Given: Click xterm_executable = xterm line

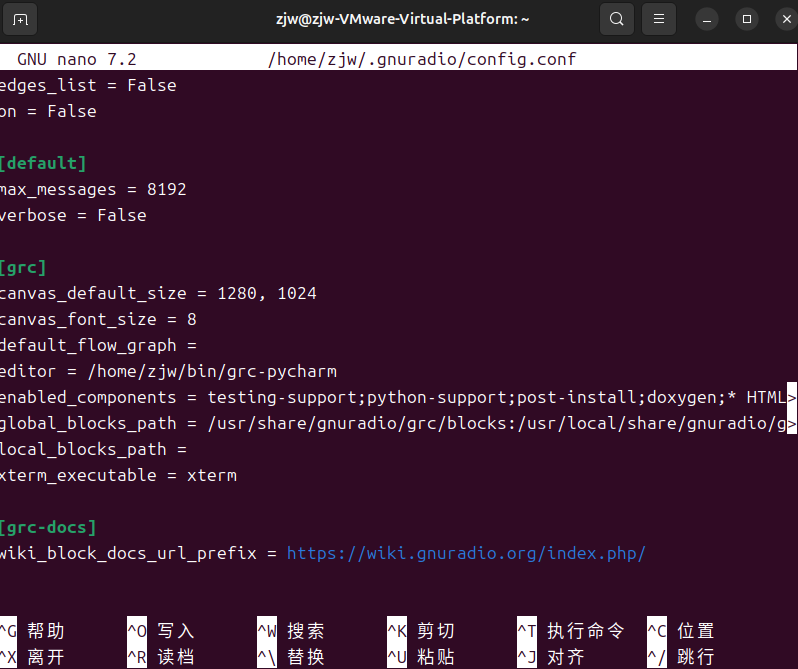Looking at the screenshot, I should pos(118,476).
